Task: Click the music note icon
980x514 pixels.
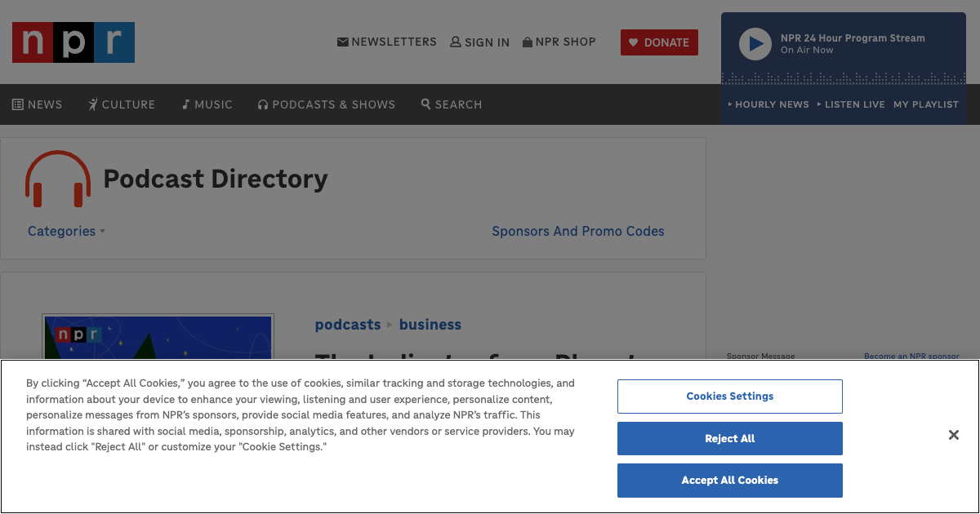Action: coord(186,104)
